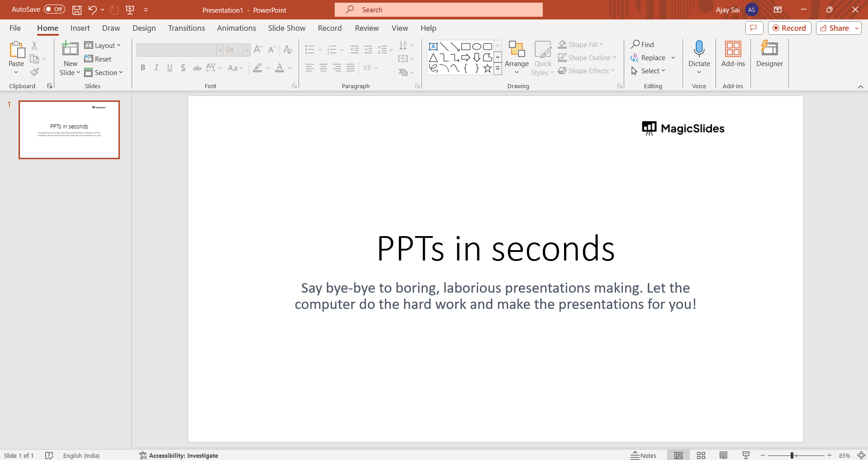The height and width of the screenshot is (460, 868).
Task: Open Reading View from status bar
Action: point(723,455)
